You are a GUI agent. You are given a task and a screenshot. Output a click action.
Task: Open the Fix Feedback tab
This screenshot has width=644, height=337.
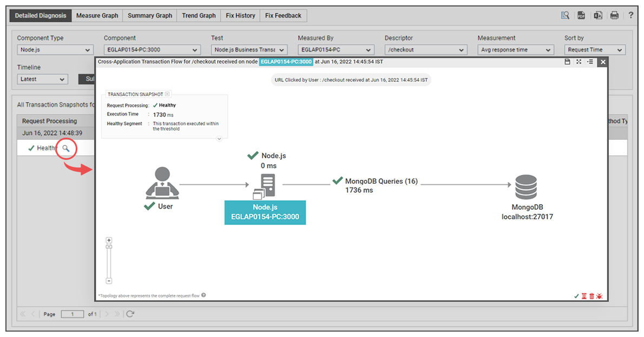(283, 16)
